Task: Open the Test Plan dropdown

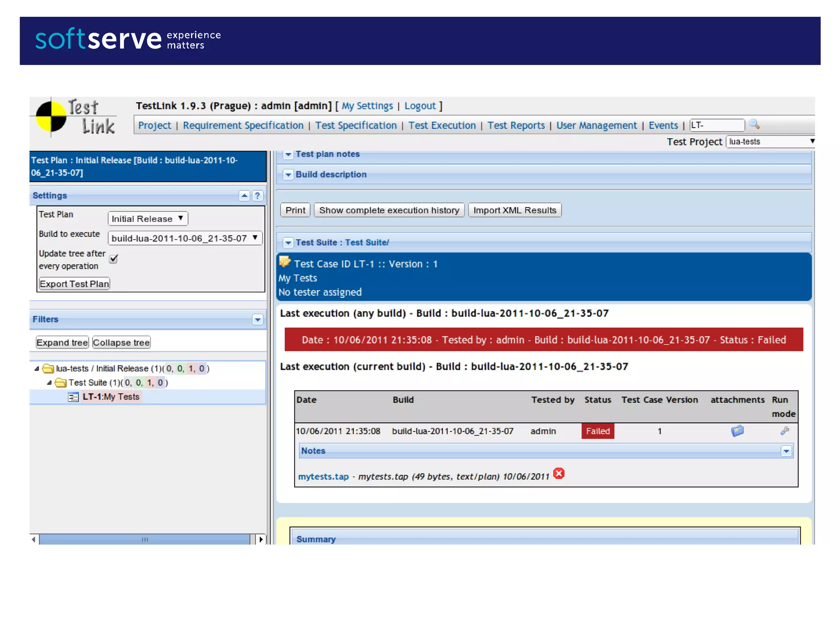Action: [x=148, y=219]
